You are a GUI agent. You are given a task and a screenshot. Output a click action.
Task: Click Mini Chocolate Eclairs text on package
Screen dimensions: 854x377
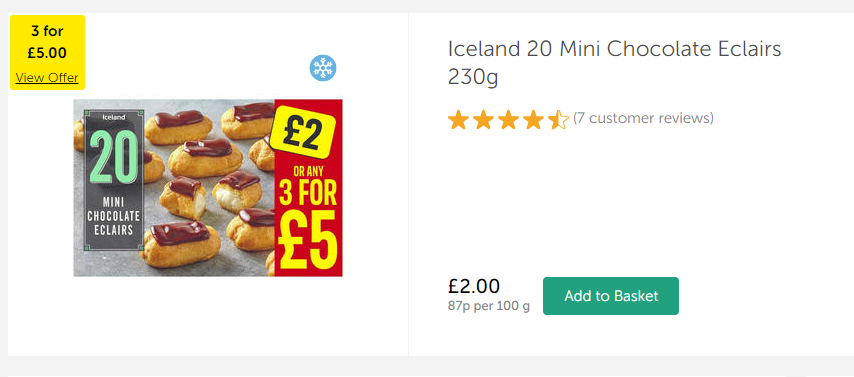[x=114, y=215]
